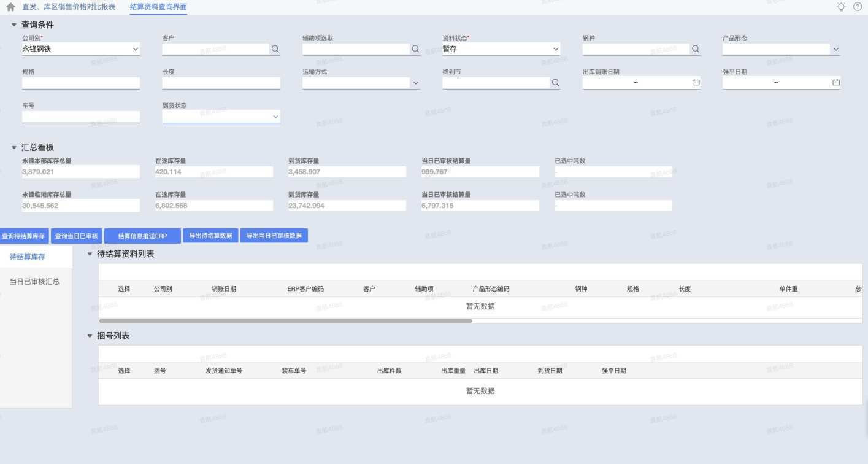
Task: Click the 装车单号 column header
Action: pyautogui.click(x=294, y=371)
